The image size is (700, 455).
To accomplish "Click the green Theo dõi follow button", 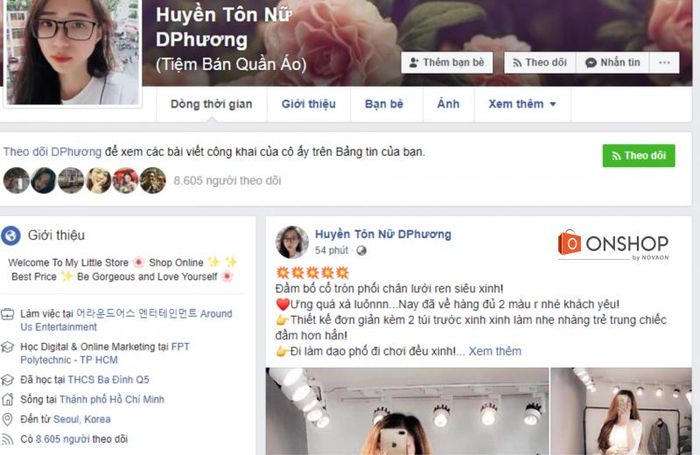I will (x=638, y=155).
